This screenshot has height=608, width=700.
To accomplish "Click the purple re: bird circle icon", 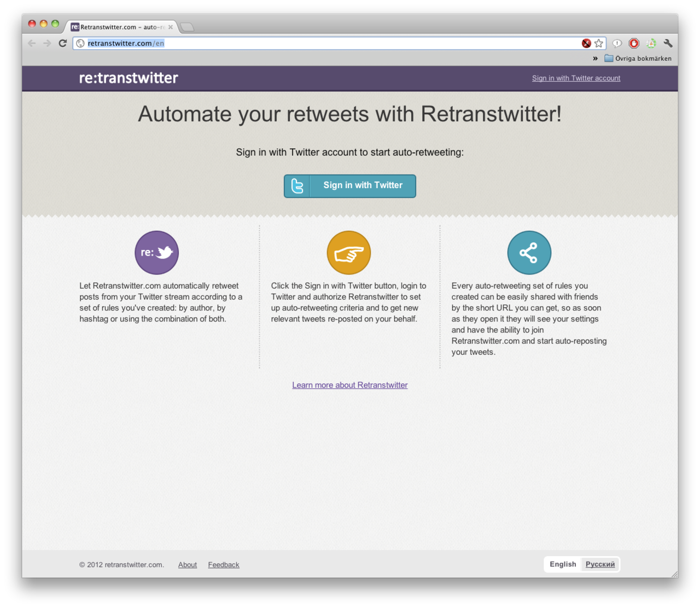I will pyautogui.click(x=157, y=253).
